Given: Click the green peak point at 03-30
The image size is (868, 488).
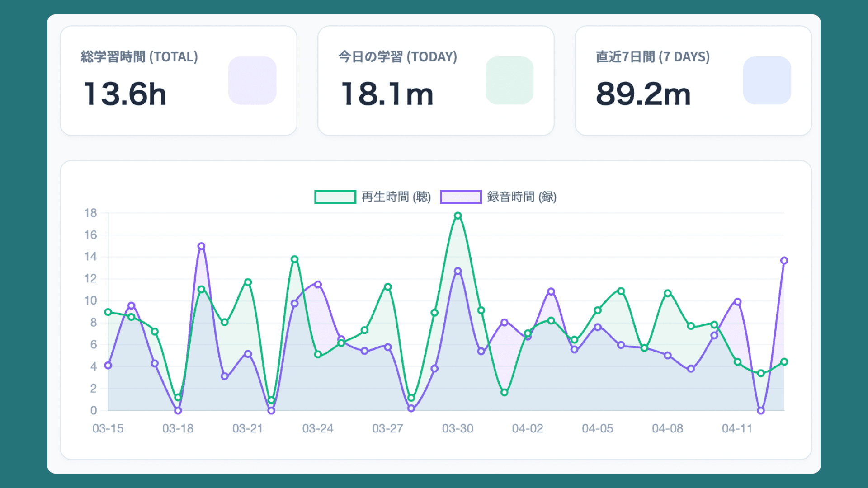Looking at the screenshot, I should pyautogui.click(x=458, y=216).
